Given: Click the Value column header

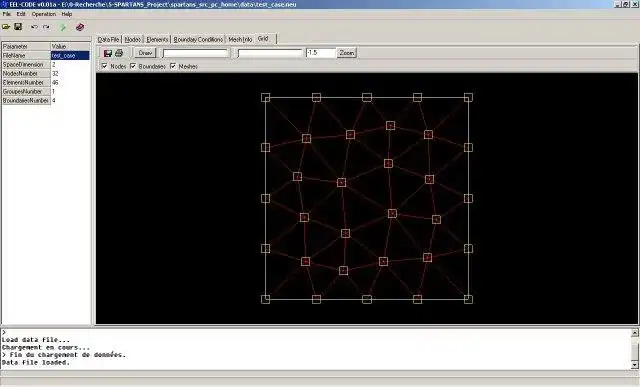Looking at the screenshot, I should (70, 47).
